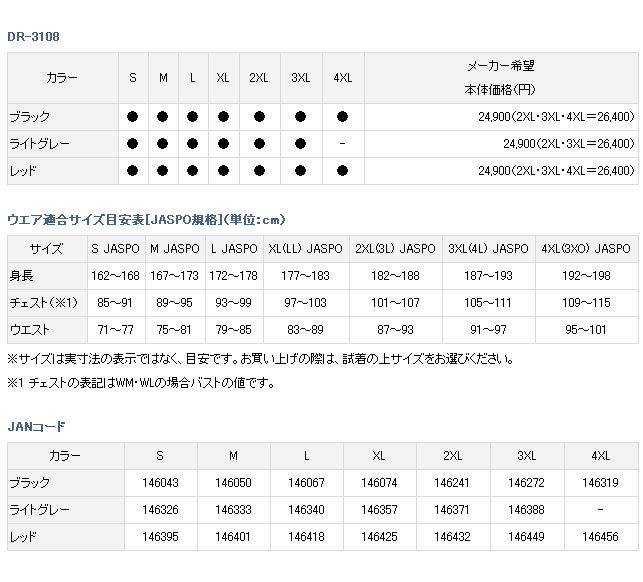
Task: Click JAN code 146357
Action: 379,510
